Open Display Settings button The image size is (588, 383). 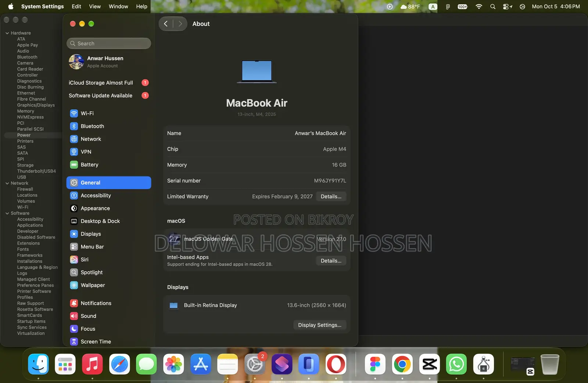pyautogui.click(x=320, y=325)
